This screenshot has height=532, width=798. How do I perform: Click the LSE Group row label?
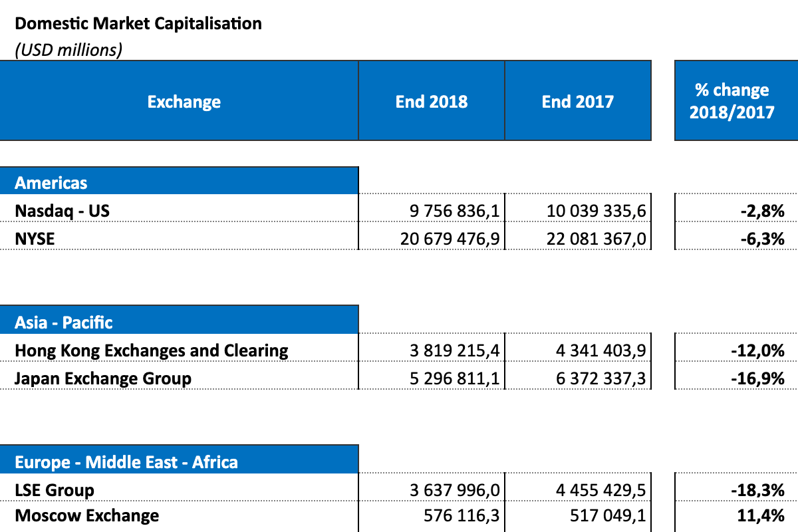(55, 490)
